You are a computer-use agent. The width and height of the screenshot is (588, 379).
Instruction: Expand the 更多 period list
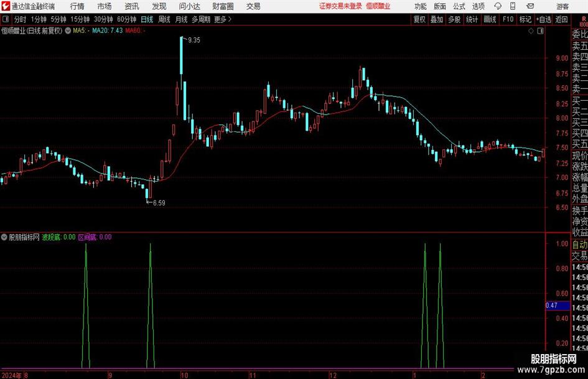(223, 19)
